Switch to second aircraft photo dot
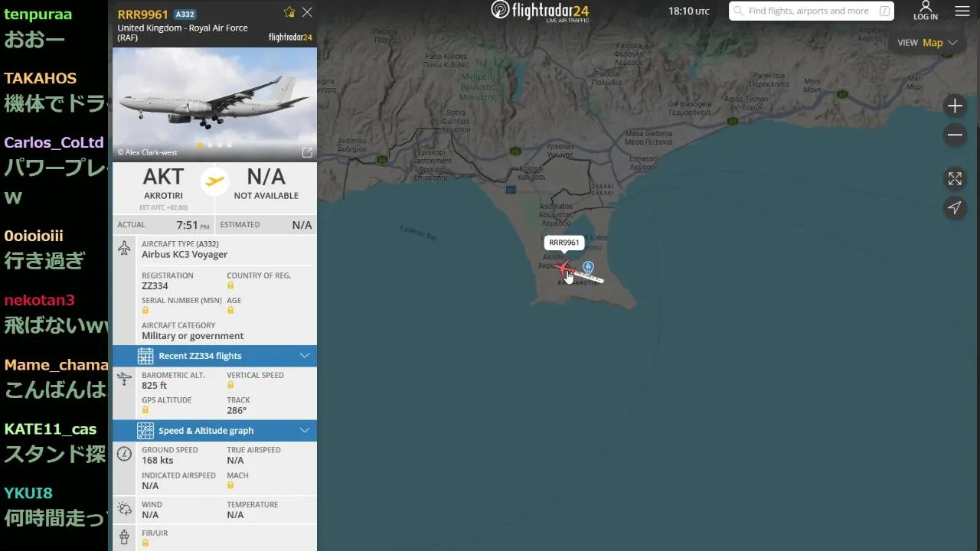The image size is (980, 551). (x=210, y=145)
